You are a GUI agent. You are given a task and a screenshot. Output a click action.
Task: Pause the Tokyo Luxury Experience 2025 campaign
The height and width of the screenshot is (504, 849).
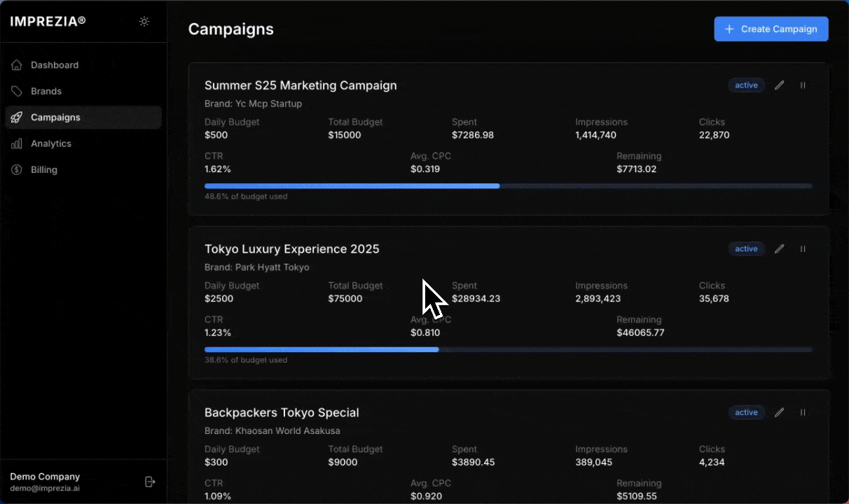click(x=803, y=249)
